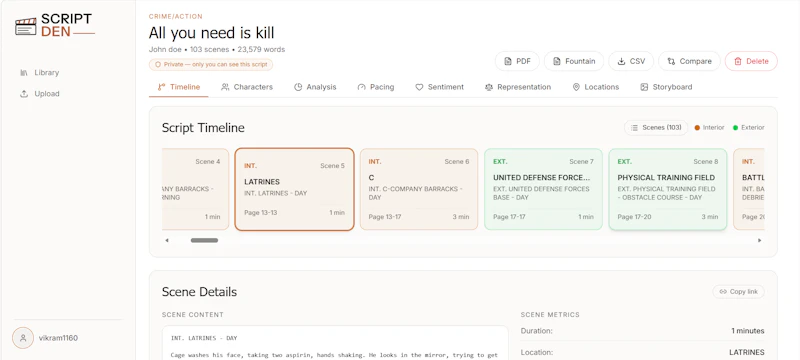The width and height of the screenshot is (800, 360).
Task: Click the Pacing gauge icon
Action: 361,87
